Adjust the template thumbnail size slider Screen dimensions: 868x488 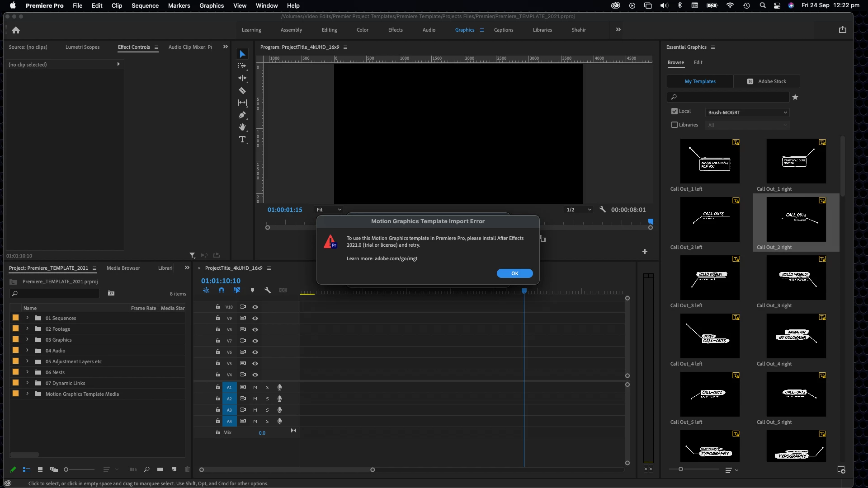pyautogui.click(x=681, y=469)
